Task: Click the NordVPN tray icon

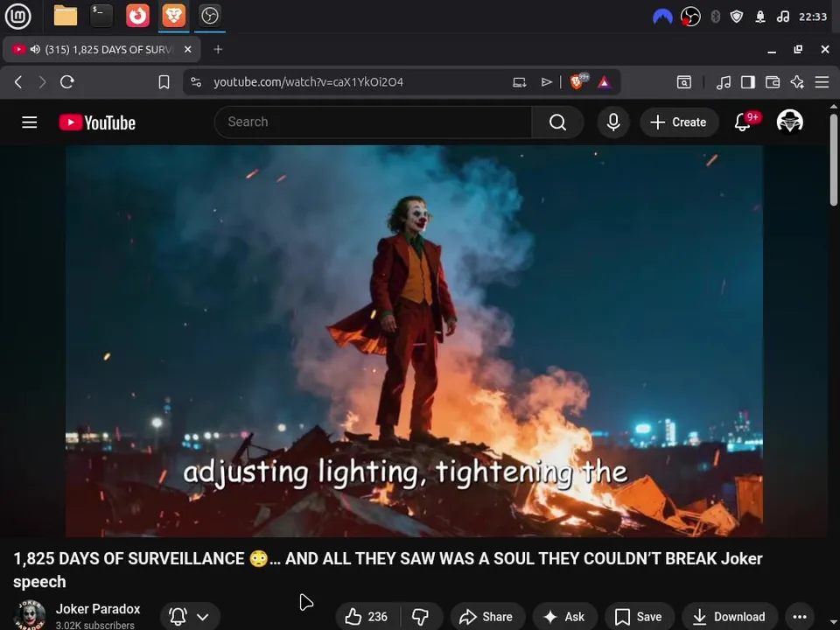Action: (662, 17)
